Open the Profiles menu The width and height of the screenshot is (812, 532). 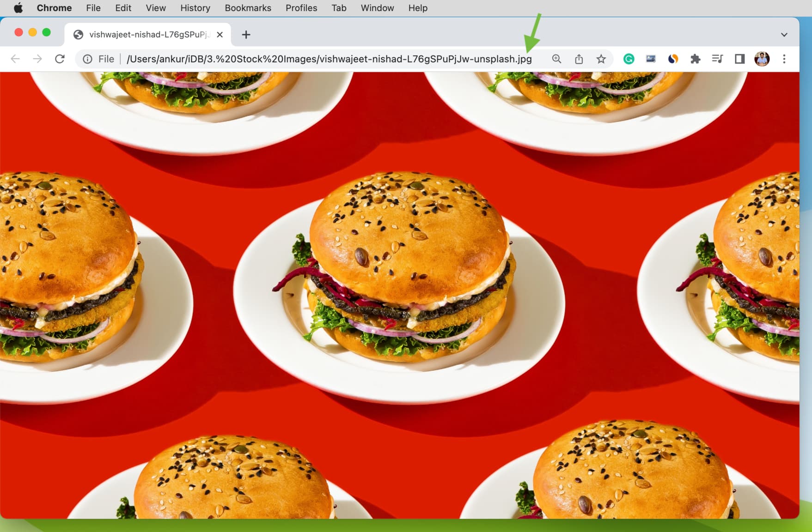point(301,8)
